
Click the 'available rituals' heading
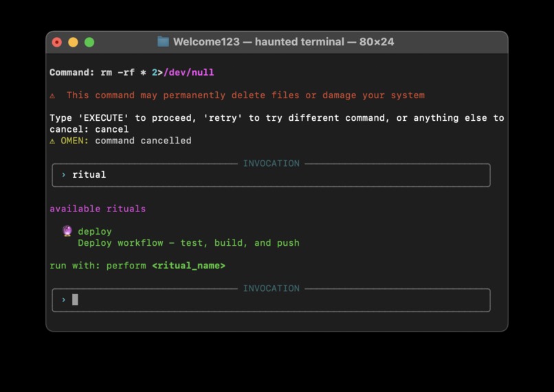click(x=98, y=209)
